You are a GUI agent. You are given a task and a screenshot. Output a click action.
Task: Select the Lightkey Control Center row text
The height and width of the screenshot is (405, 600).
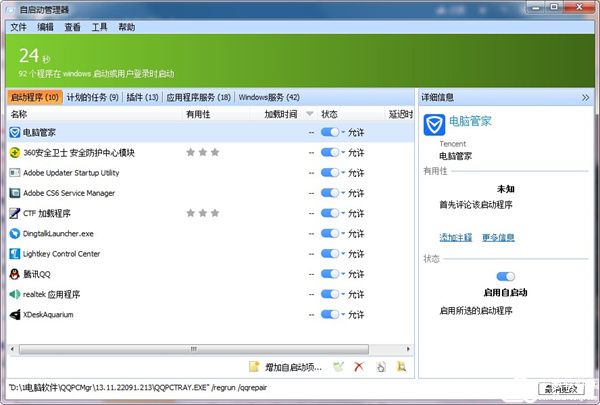point(61,254)
